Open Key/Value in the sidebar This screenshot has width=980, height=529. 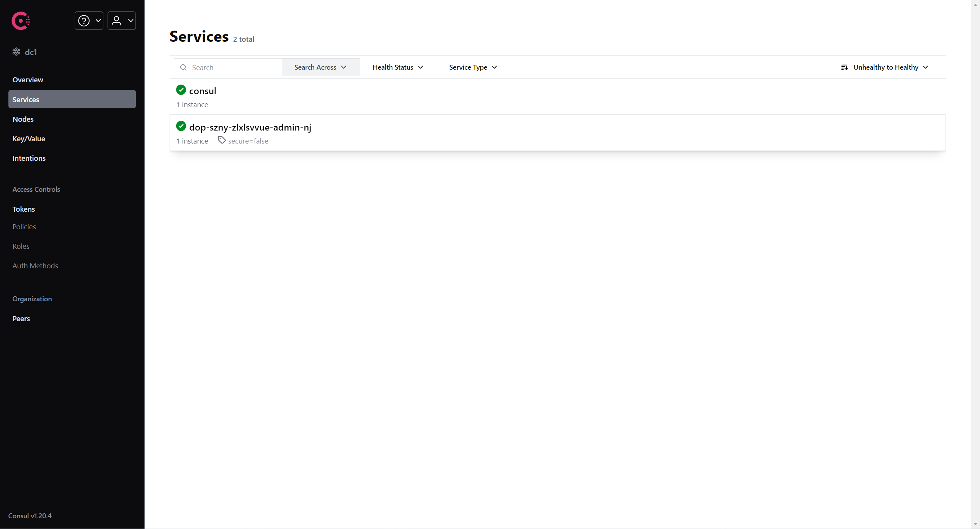(x=29, y=139)
